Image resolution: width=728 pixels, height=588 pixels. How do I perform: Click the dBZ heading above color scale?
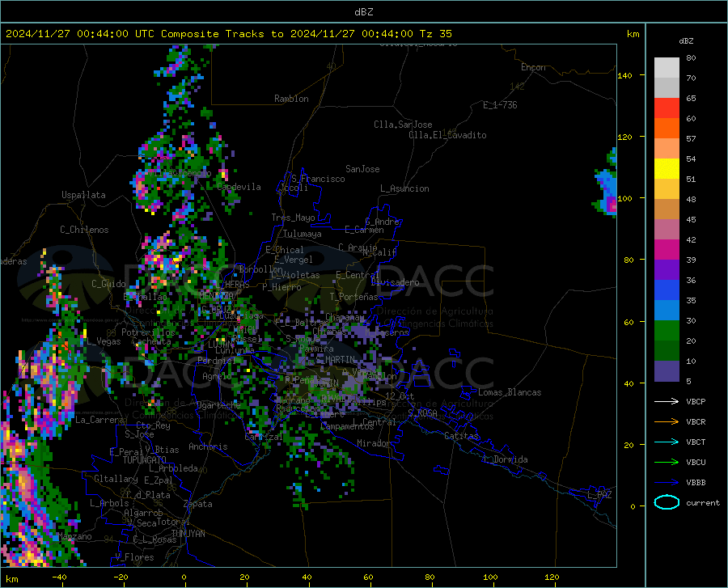(x=686, y=40)
